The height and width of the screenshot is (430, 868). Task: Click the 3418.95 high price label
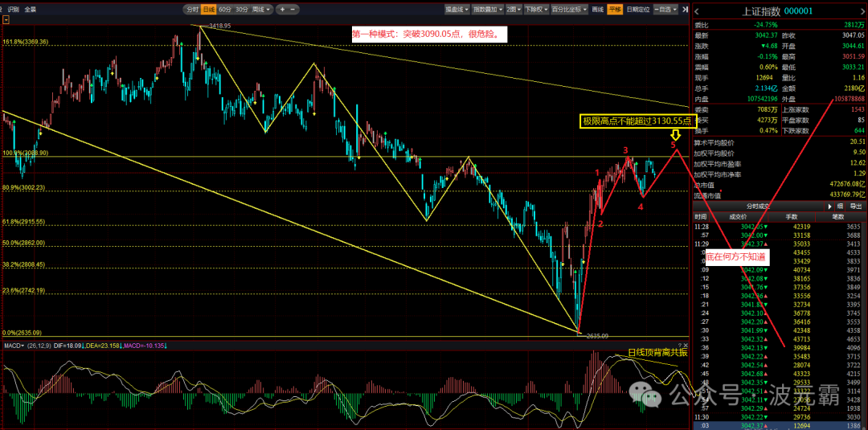pos(219,26)
